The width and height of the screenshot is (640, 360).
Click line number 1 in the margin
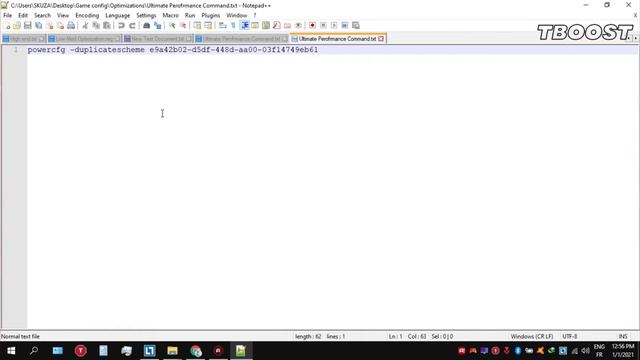(16, 50)
